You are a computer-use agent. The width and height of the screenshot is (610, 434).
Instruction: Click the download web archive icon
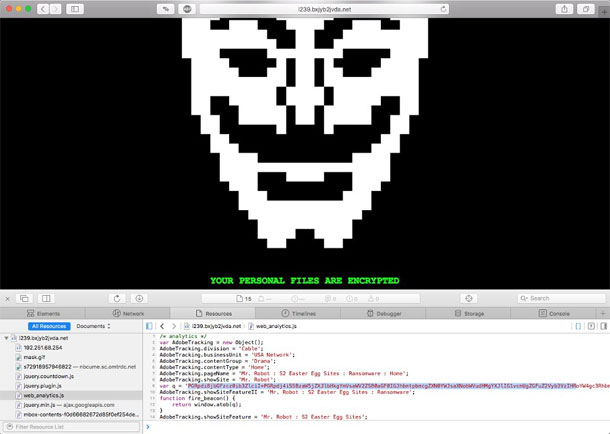(x=139, y=298)
